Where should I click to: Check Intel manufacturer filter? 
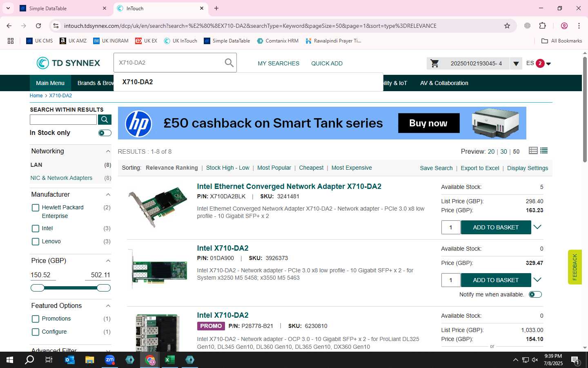(x=36, y=229)
